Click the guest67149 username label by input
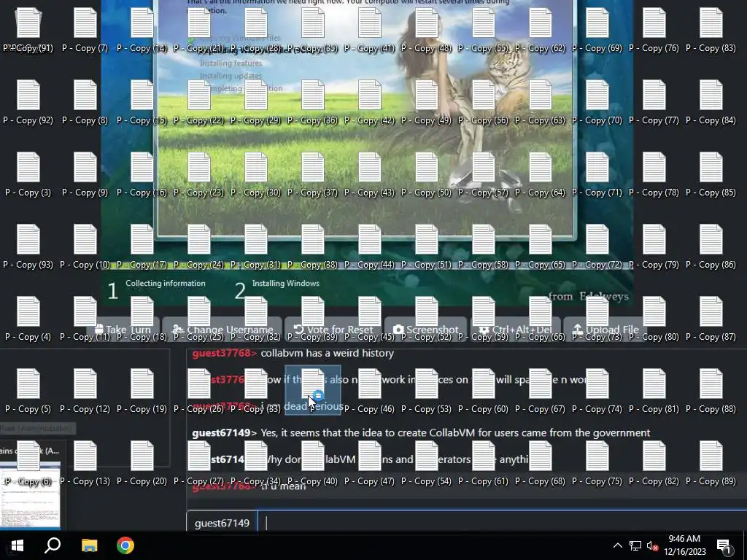This screenshot has height=560, width=747. tap(222, 523)
